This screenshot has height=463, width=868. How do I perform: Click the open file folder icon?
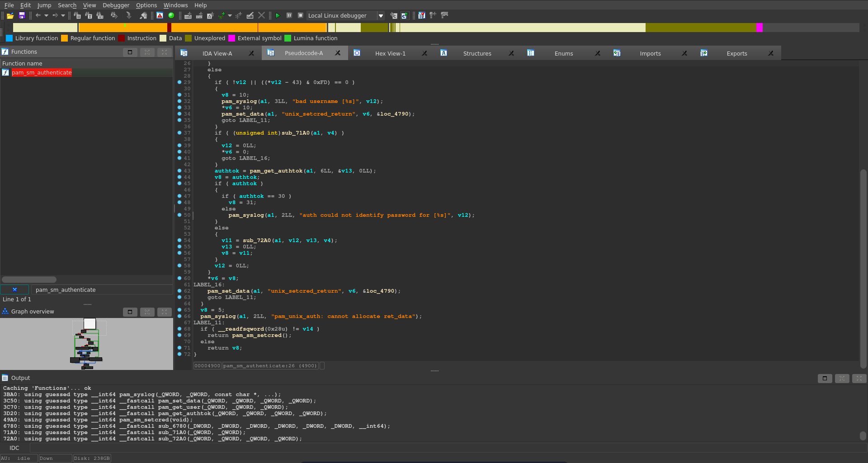click(x=10, y=16)
